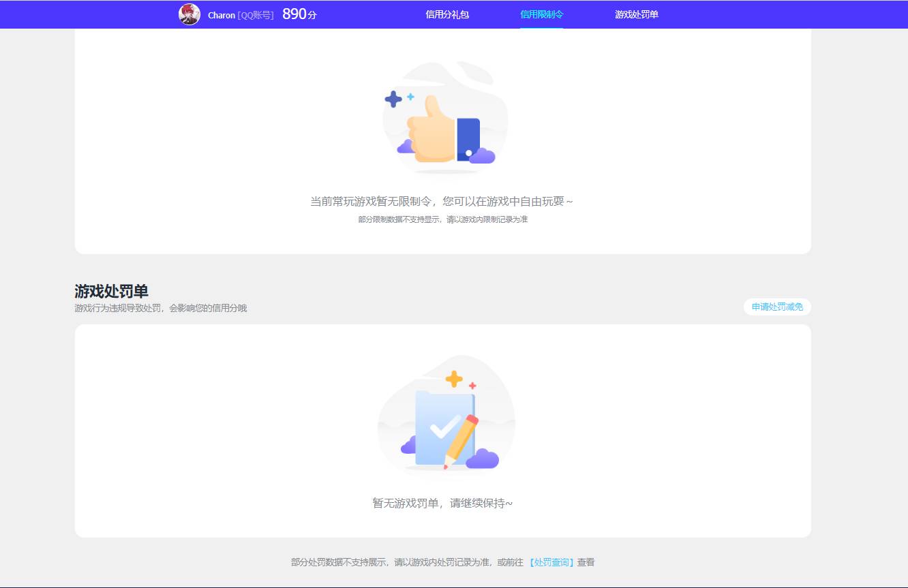Image resolution: width=908 pixels, height=588 pixels.
Task: Click the empty-restriction notice text
Action: pyautogui.click(x=442, y=201)
